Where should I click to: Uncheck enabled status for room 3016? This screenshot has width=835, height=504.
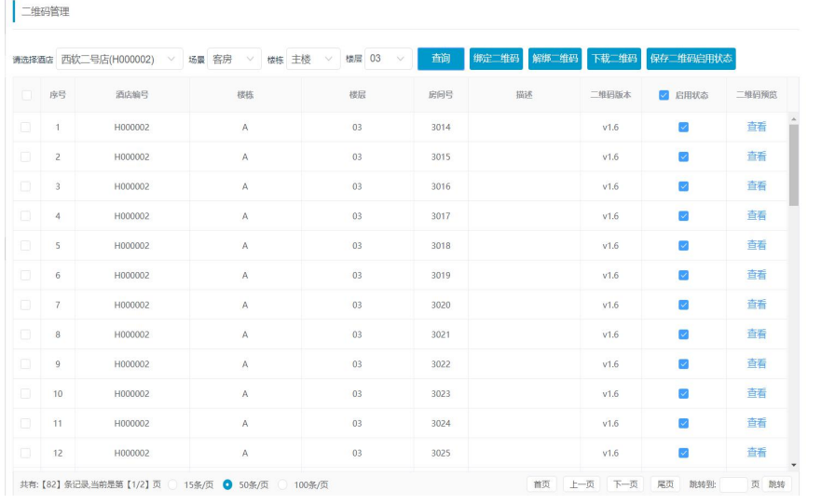click(x=683, y=186)
